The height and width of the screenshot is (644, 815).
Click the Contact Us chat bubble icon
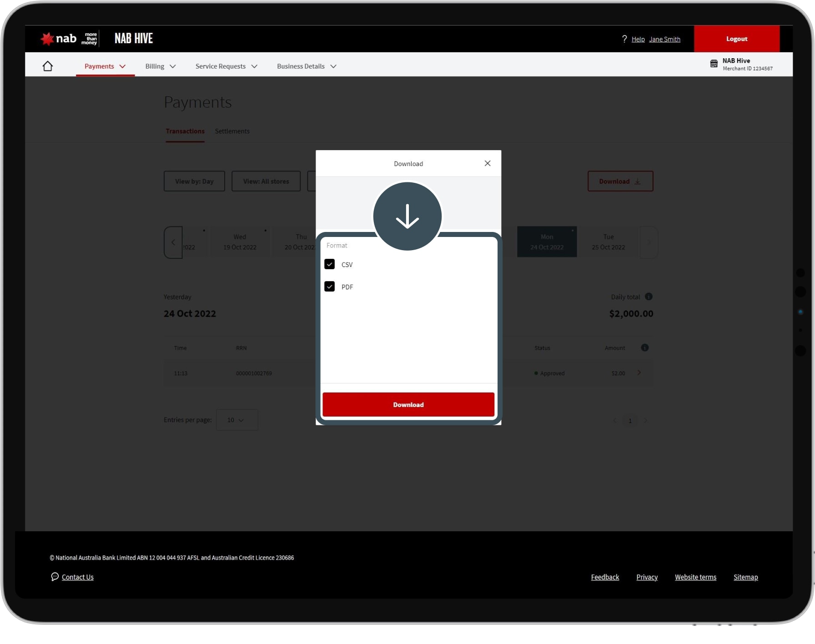pos(55,577)
